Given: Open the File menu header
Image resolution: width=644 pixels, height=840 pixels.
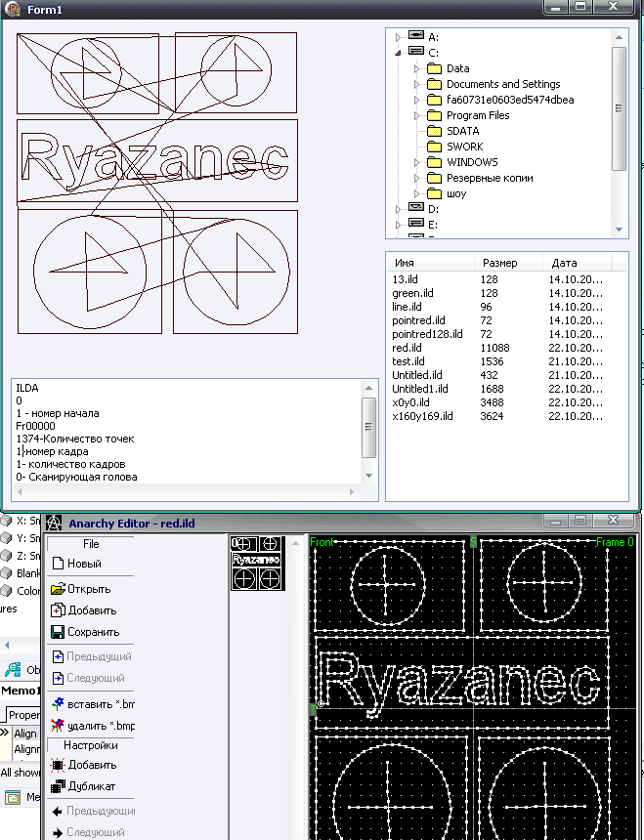Looking at the screenshot, I should [91, 544].
